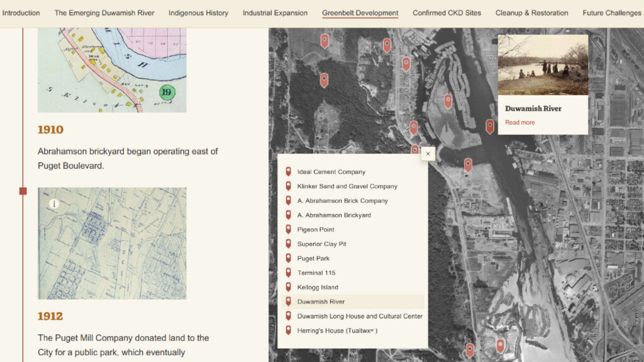This screenshot has width=644, height=362.
Task: Click pin icon beside Pigeon Point
Action: tap(288, 229)
